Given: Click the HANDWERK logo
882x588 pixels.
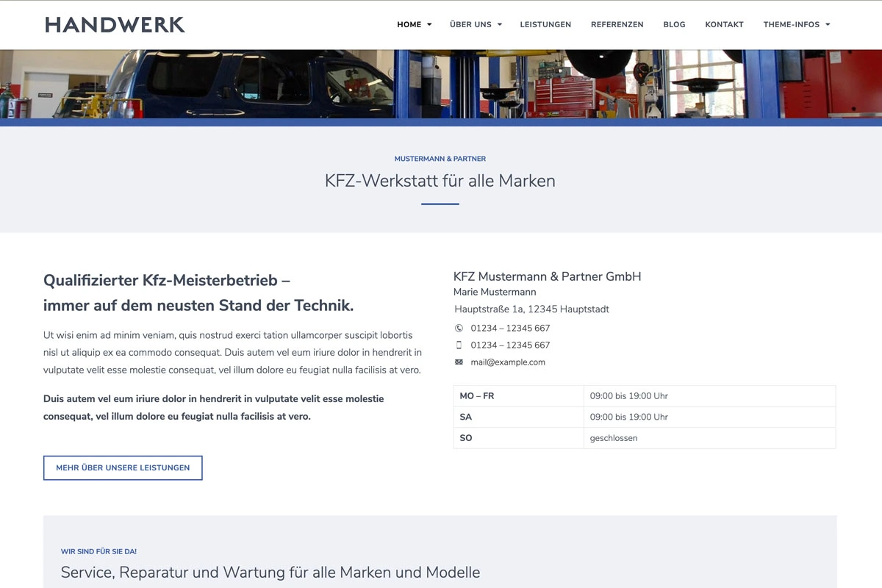Looking at the screenshot, I should [114, 24].
